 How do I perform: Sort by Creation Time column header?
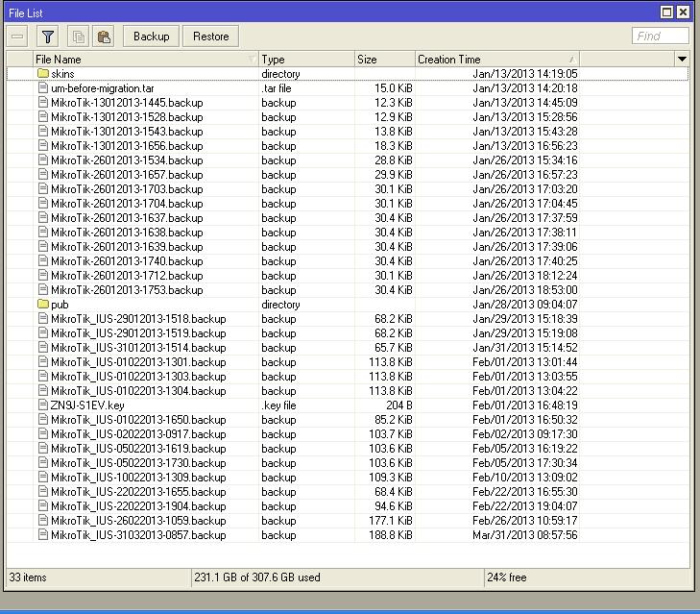(x=497, y=59)
